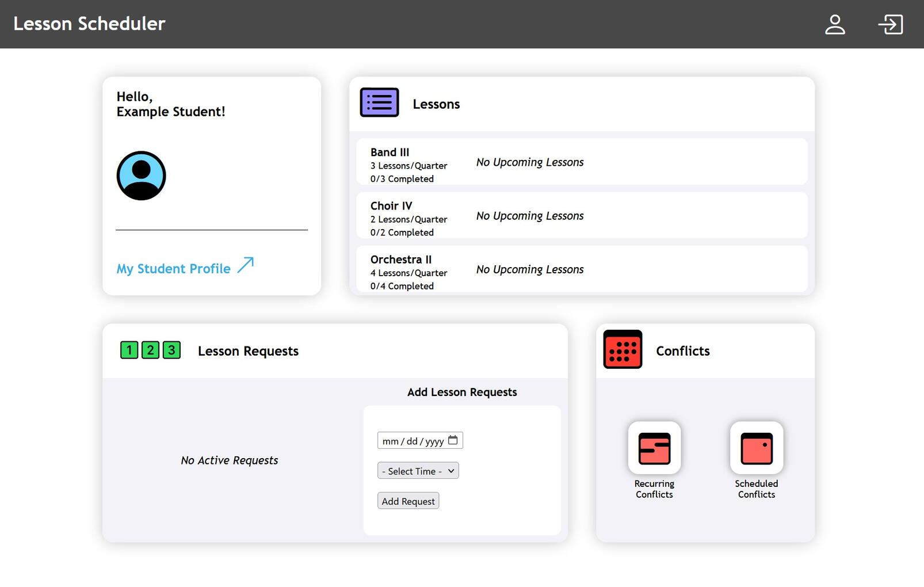Click the Conflicts panel header
The image size is (924, 587).
click(683, 350)
